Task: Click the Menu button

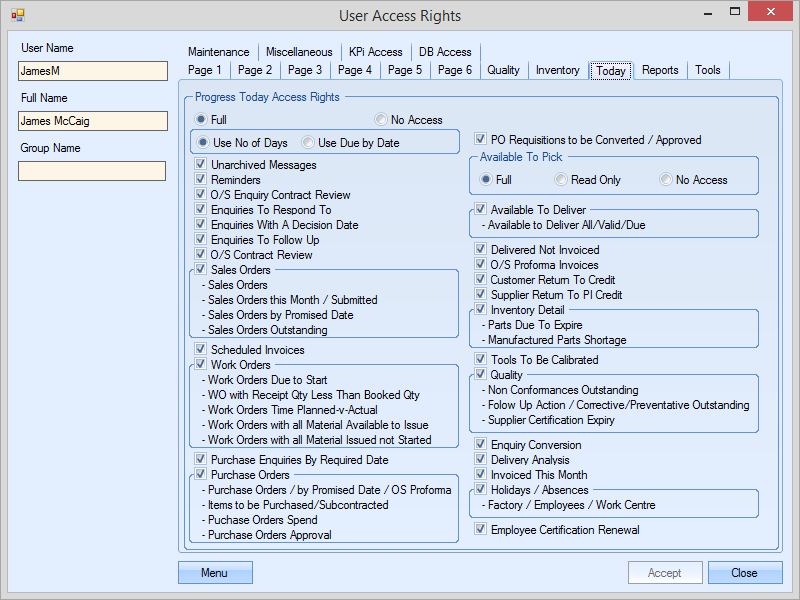Action: pos(215,573)
